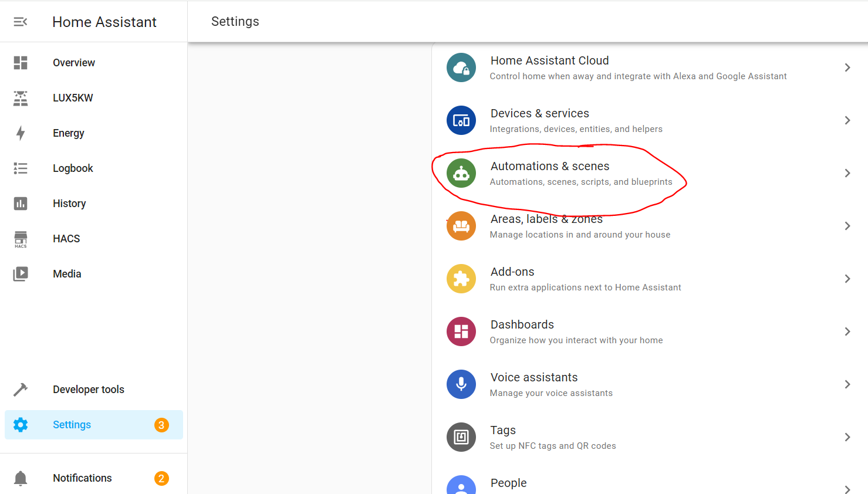
Task: Collapse the sidebar with the menu icon
Action: coord(21,22)
